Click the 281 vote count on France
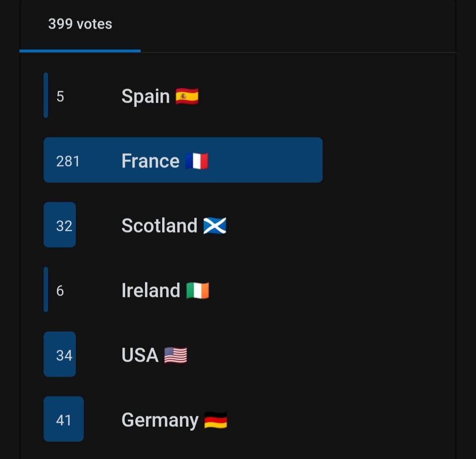Viewport: 476px width, 459px height. pyautogui.click(x=68, y=161)
